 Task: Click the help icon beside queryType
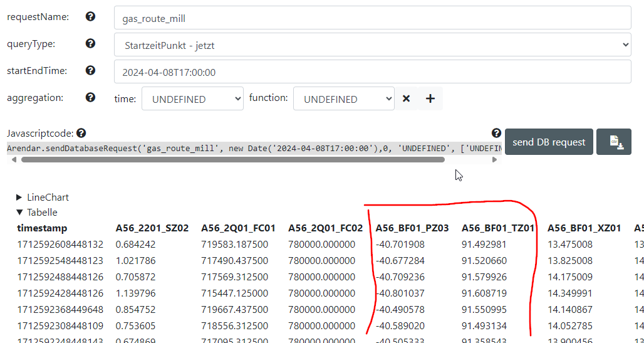coord(90,43)
